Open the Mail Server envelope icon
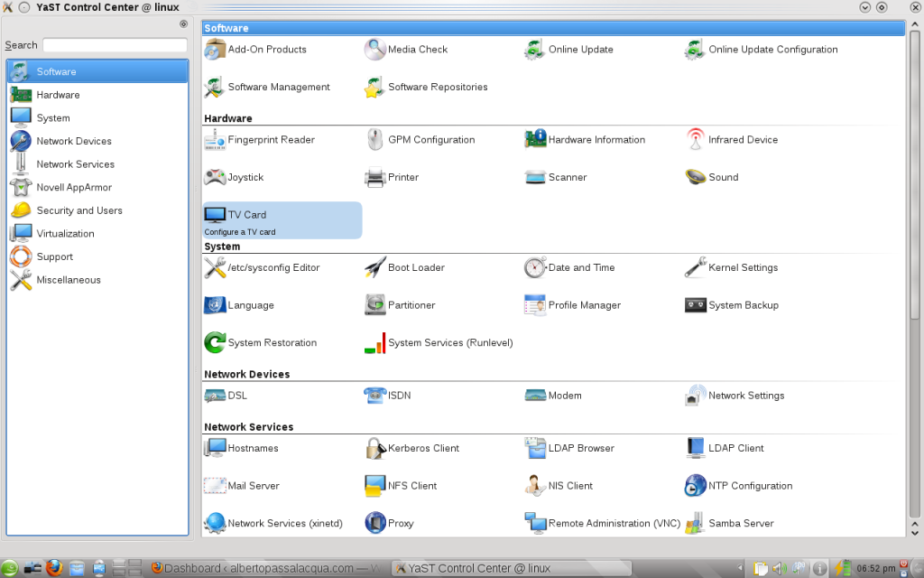 click(215, 486)
